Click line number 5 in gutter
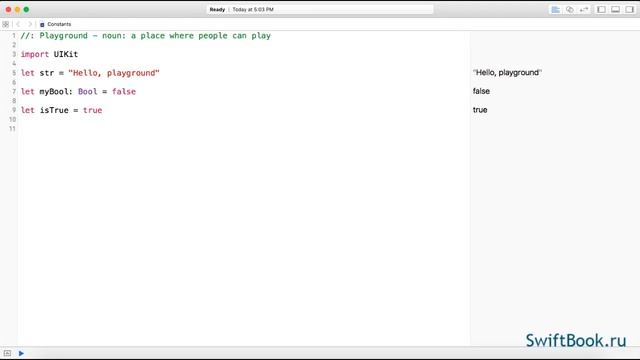This screenshot has width=640, height=360. pos(14,73)
